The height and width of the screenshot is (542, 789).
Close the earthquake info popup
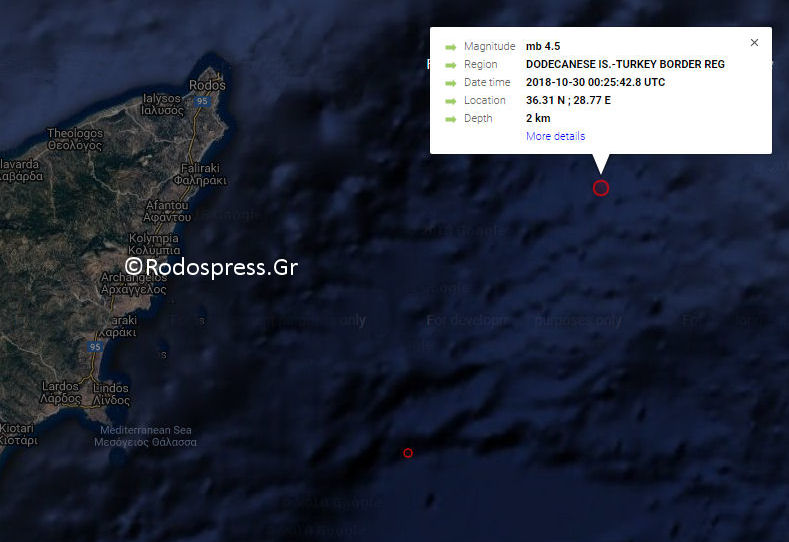point(754,43)
